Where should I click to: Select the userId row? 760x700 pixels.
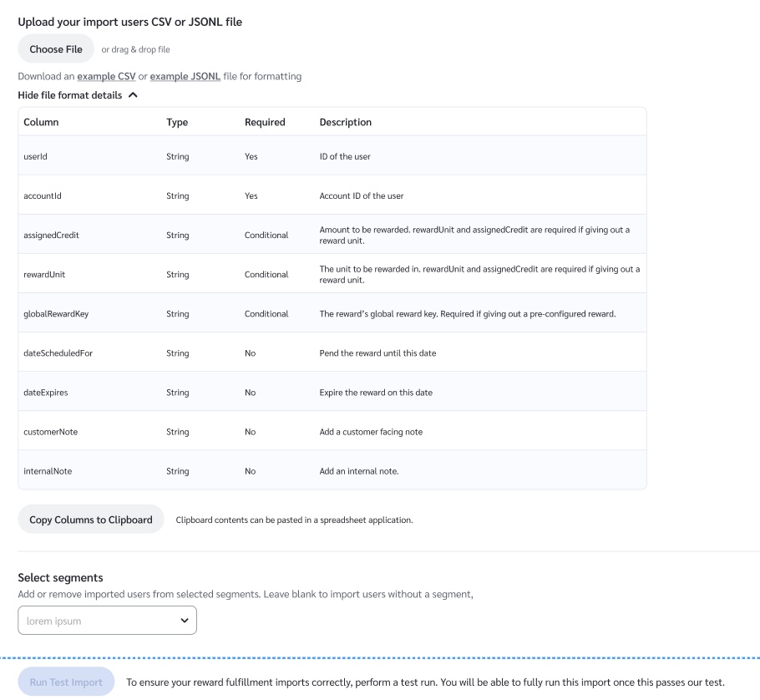[x=35, y=156]
